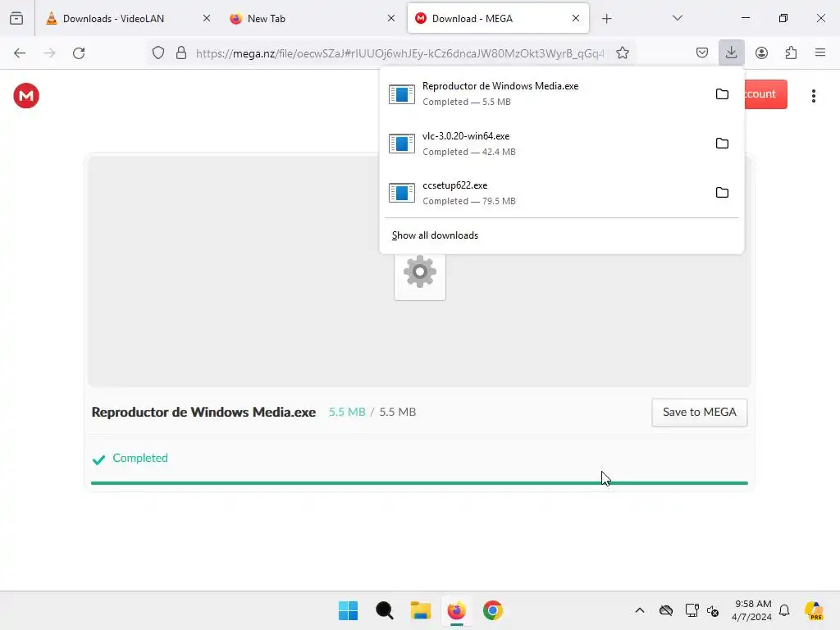Viewport: 840px width, 630px height.
Task: Open the display network tray icon
Action: tap(692, 610)
